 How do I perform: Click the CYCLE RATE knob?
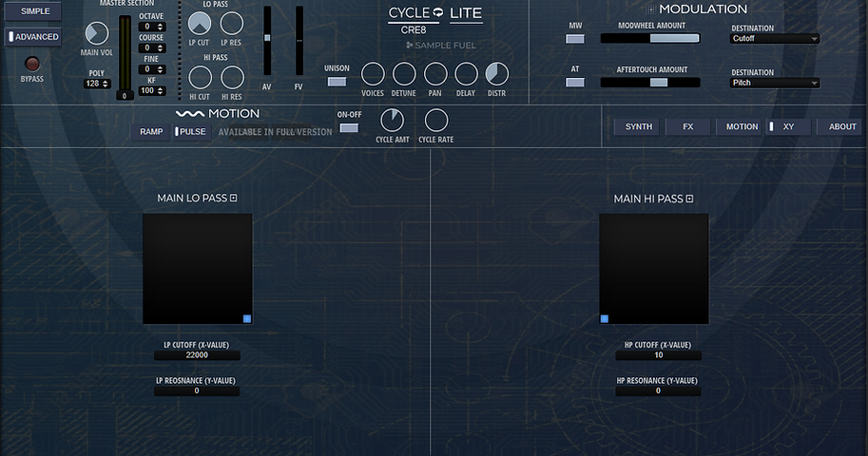[x=435, y=120]
